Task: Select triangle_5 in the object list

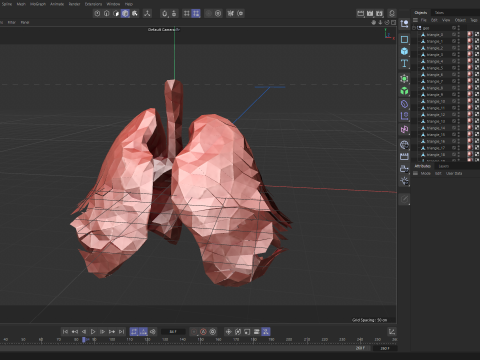Action: tap(435, 68)
